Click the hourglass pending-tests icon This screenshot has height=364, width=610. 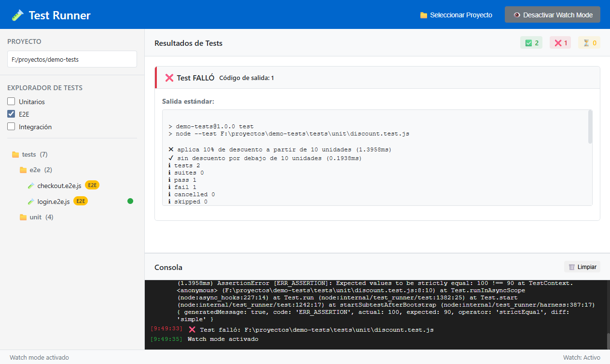tap(586, 43)
